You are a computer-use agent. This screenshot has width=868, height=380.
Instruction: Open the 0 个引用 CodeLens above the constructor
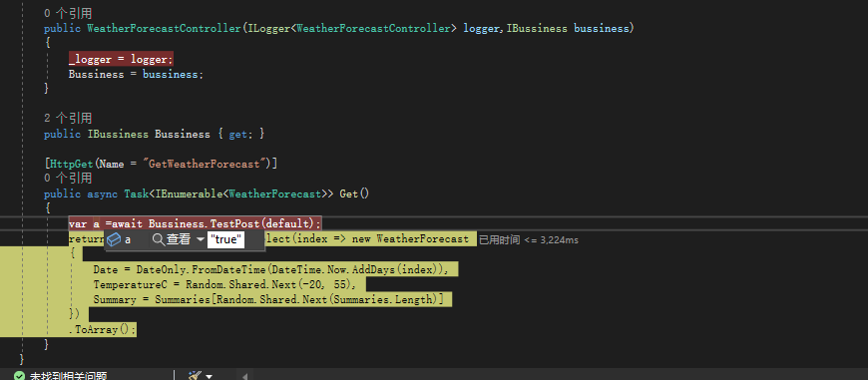[68, 13]
